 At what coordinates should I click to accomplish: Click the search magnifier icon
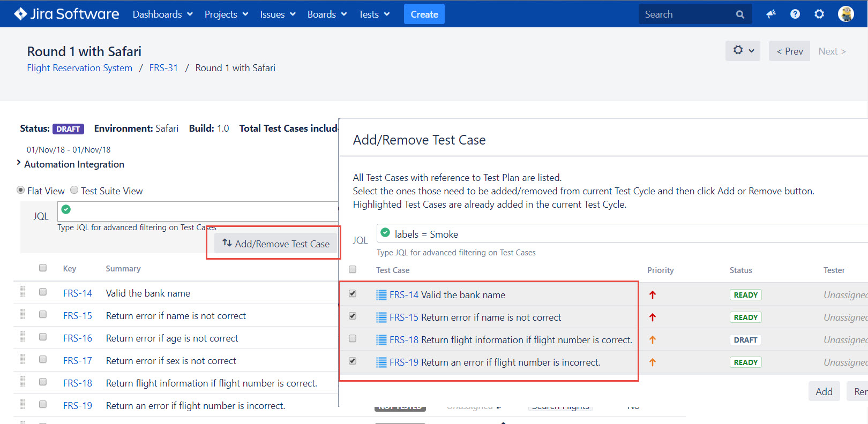point(740,14)
